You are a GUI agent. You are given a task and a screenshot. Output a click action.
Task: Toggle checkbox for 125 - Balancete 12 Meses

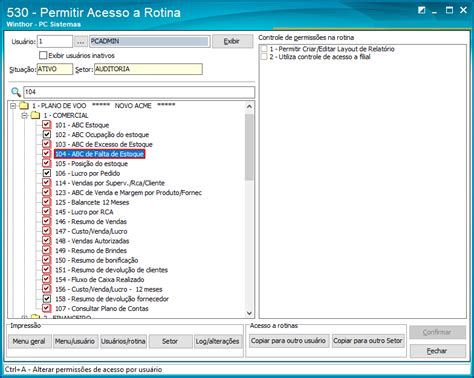pos(47,202)
